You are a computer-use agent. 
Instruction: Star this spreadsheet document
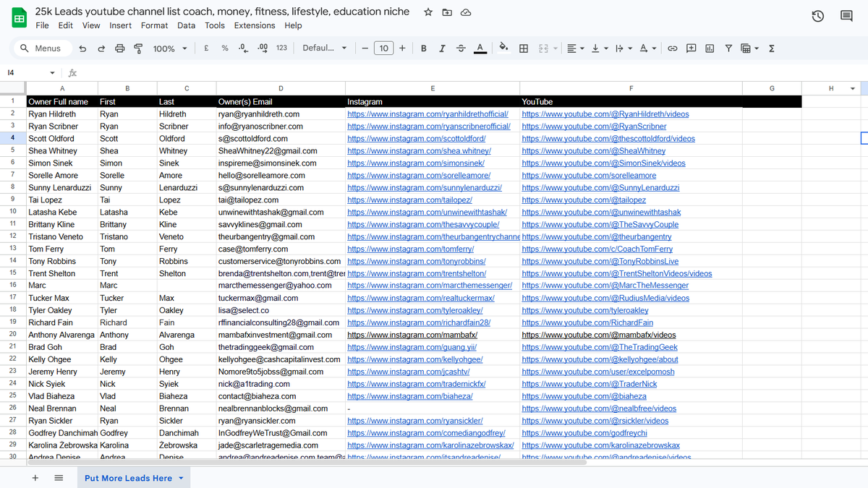click(x=428, y=12)
